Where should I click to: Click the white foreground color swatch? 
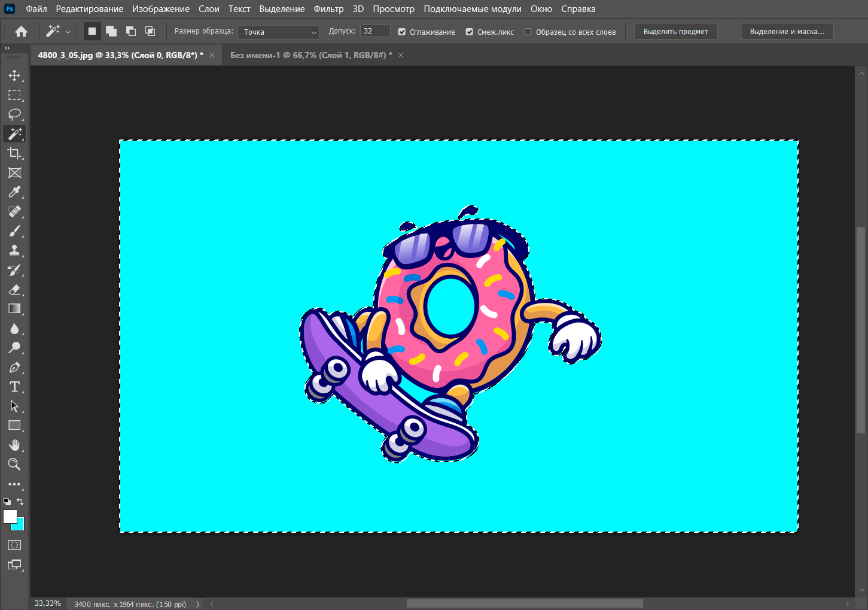point(10,517)
